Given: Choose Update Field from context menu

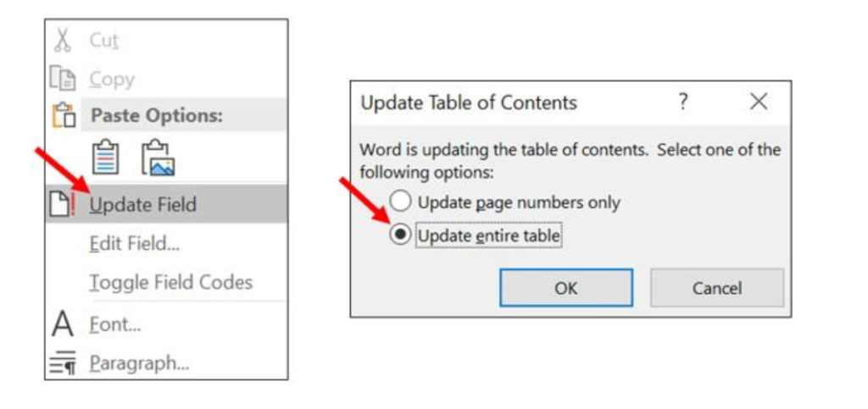Looking at the screenshot, I should point(142,205).
